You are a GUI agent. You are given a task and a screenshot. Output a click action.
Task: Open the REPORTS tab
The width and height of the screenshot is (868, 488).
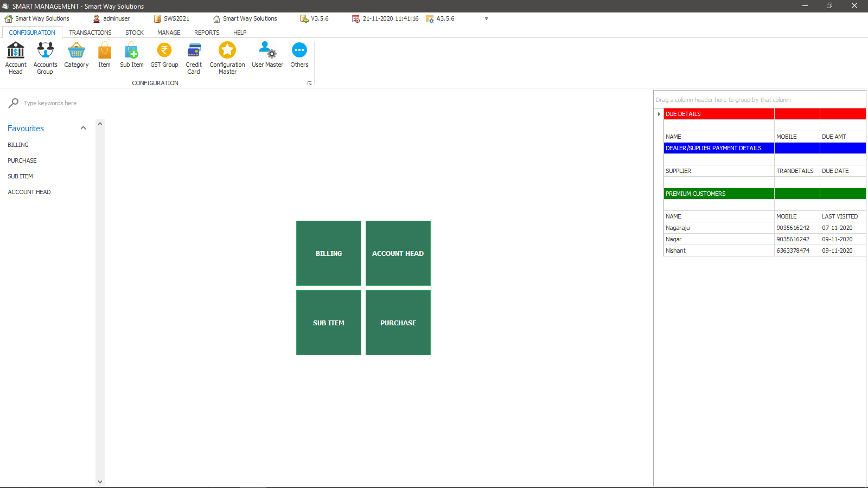(x=207, y=33)
